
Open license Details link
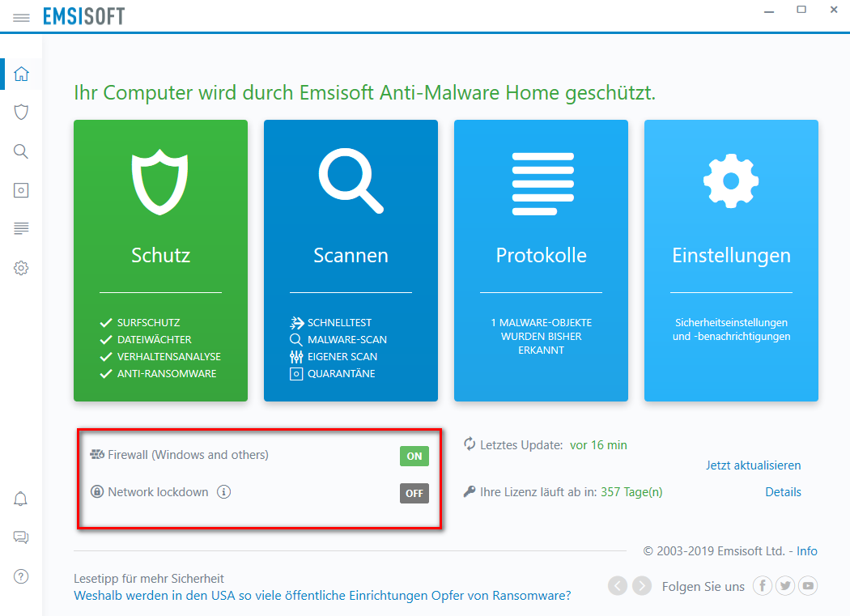(x=783, y=492)
